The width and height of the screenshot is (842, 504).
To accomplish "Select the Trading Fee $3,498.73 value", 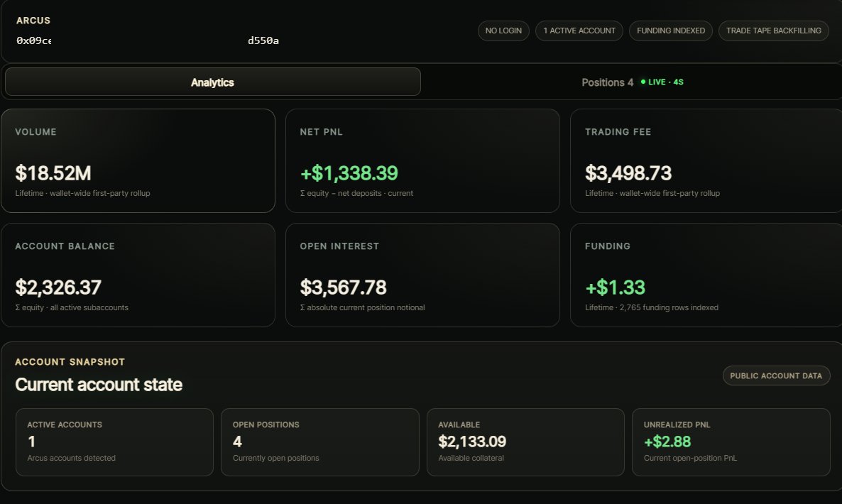I will click(628, 172).
